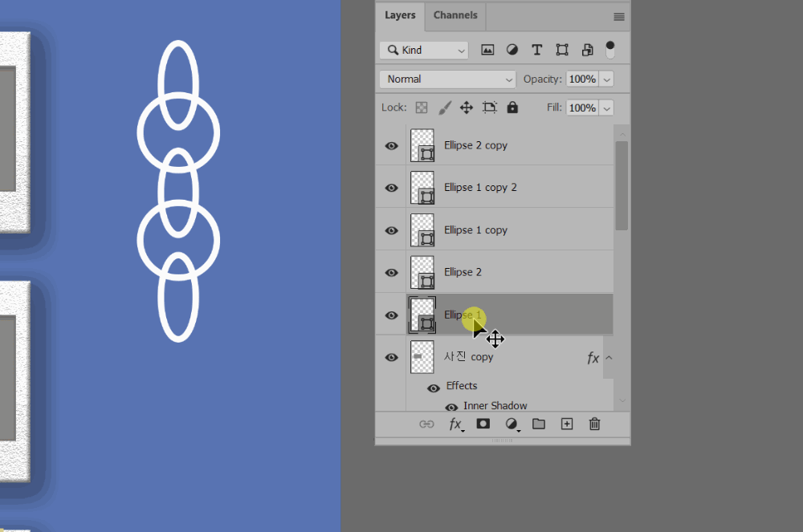Add a layer style fx
This screenshot has width=803, height=532.
(456, 424)
